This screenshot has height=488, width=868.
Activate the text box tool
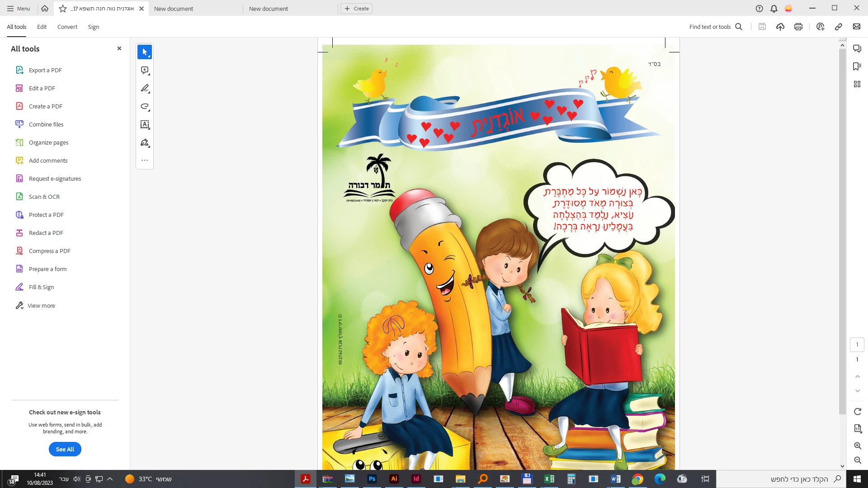tap(145, 125)
